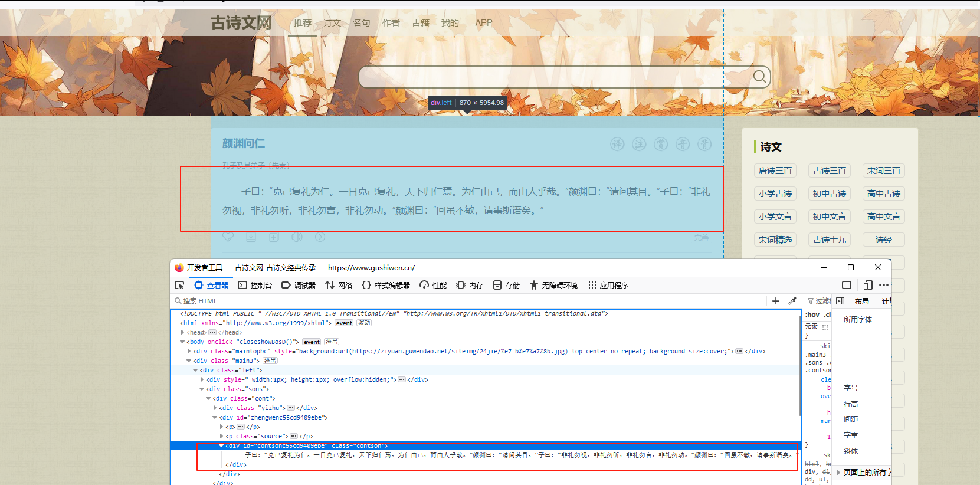Collapse the selected div contson node
Viewport: 980px width, 485px height.
[221, 446]
